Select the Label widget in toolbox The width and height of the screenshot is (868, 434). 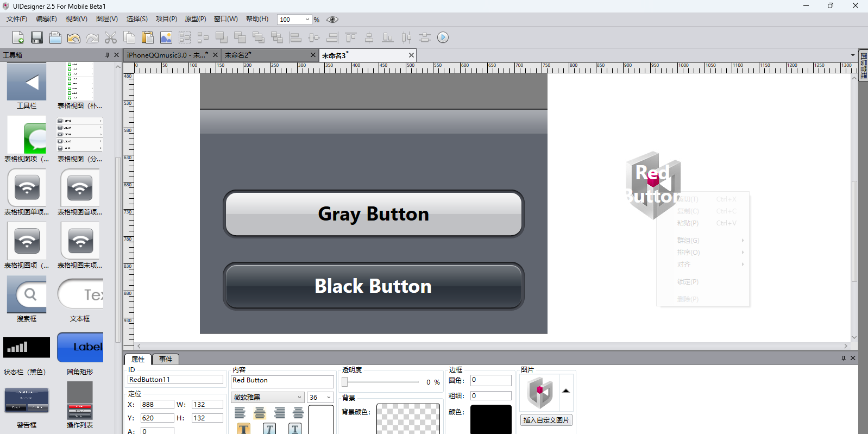click(x=80, y=347)
